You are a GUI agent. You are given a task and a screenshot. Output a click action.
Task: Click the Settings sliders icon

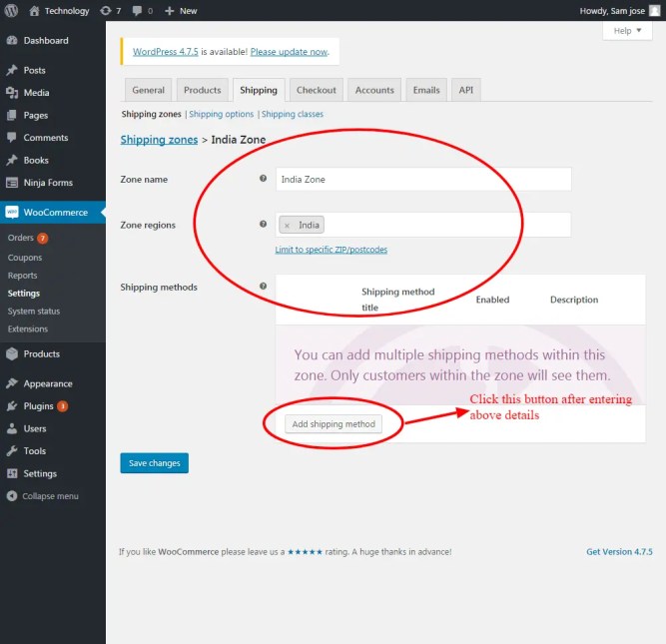click(12, 473)
